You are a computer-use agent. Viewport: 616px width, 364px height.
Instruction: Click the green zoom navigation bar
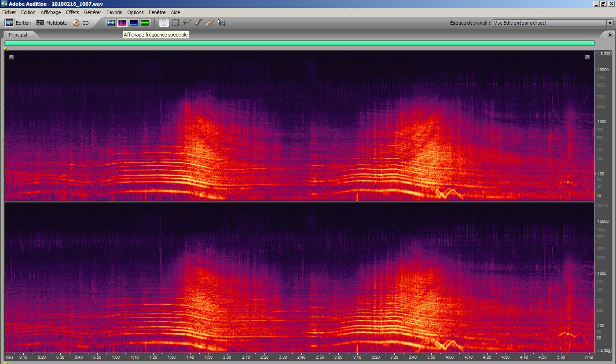[x=299, y=43]
